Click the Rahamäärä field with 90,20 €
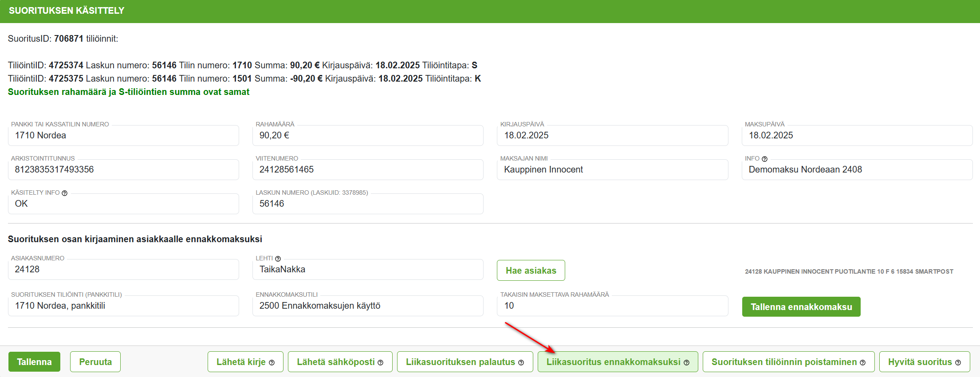The height and width of the screenshot is (377, 980). pos(368,135)
